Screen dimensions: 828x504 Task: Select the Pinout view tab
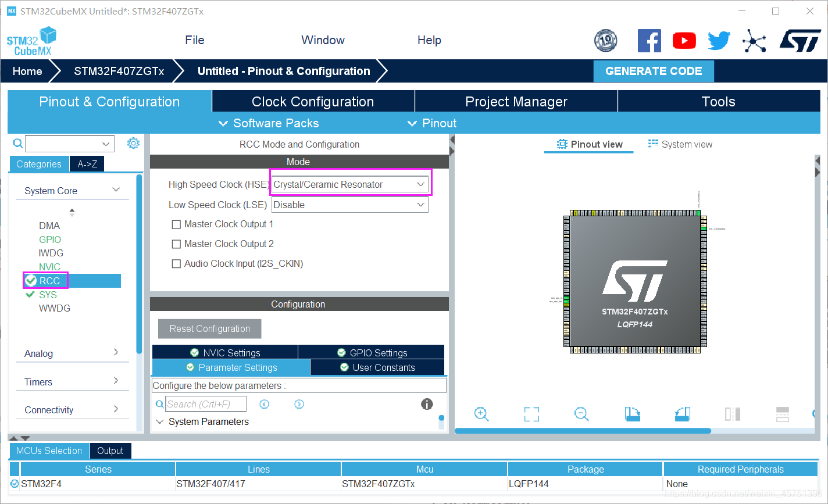click(x=589, y=144)
